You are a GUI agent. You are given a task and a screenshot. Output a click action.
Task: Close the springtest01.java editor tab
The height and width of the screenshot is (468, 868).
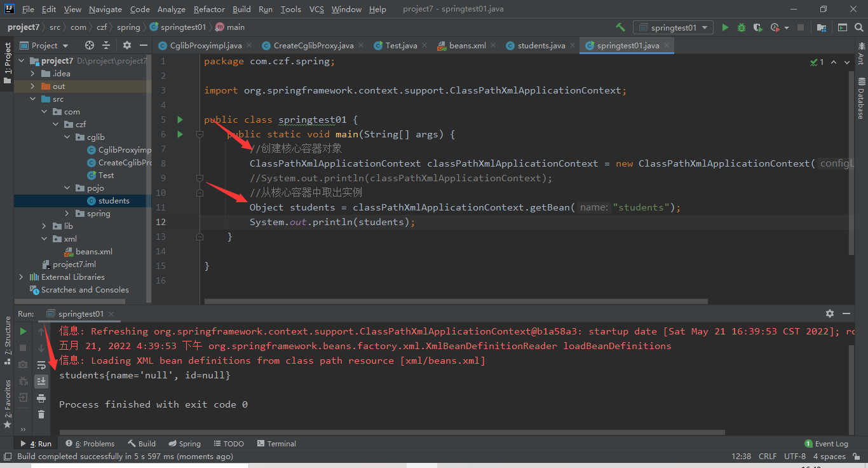click(x=667, y=46)
